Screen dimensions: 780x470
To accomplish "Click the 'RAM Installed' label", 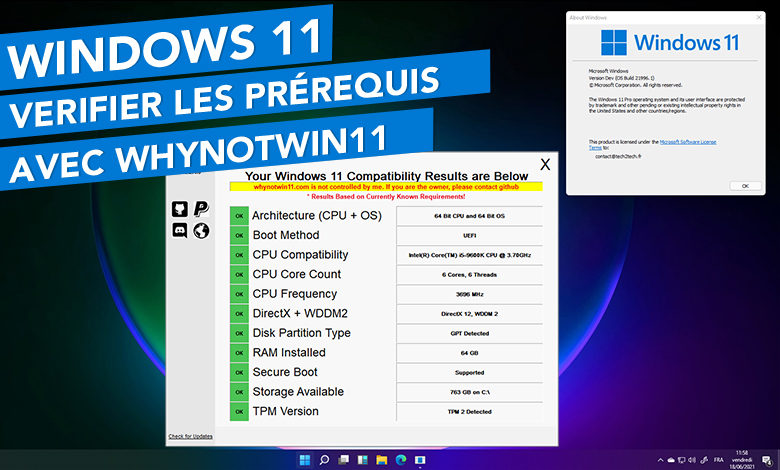I will tap(289, 352).
